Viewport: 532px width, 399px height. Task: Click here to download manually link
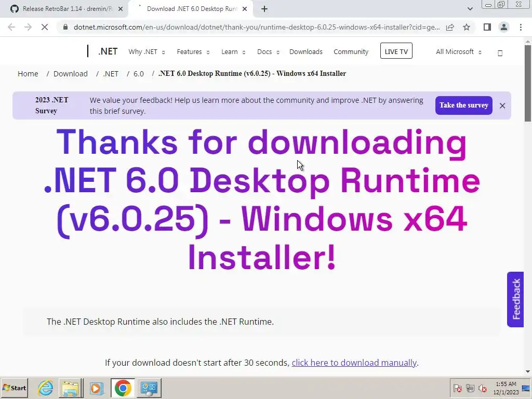pos(354,363)
